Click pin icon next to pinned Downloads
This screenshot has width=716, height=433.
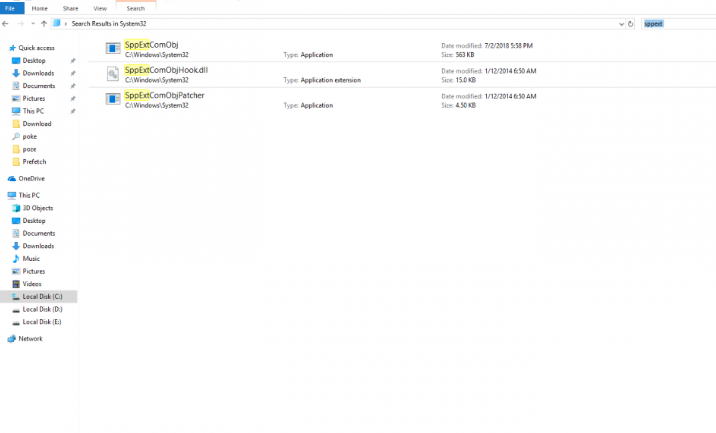72,73
